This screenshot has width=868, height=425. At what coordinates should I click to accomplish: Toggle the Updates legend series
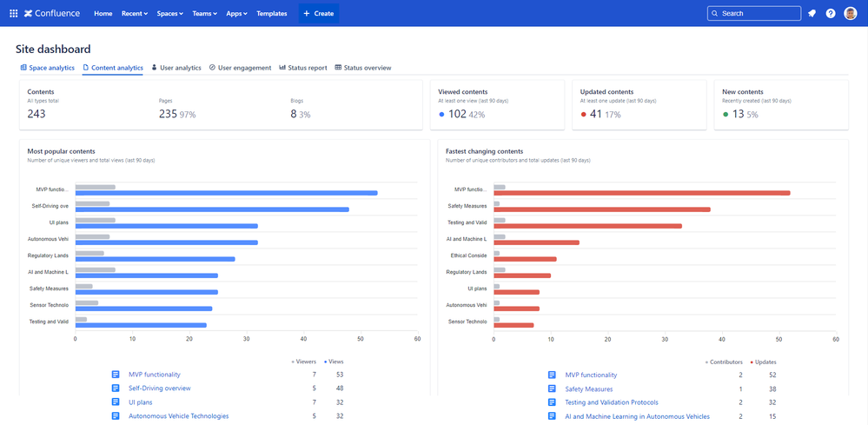tap(763, 362)
